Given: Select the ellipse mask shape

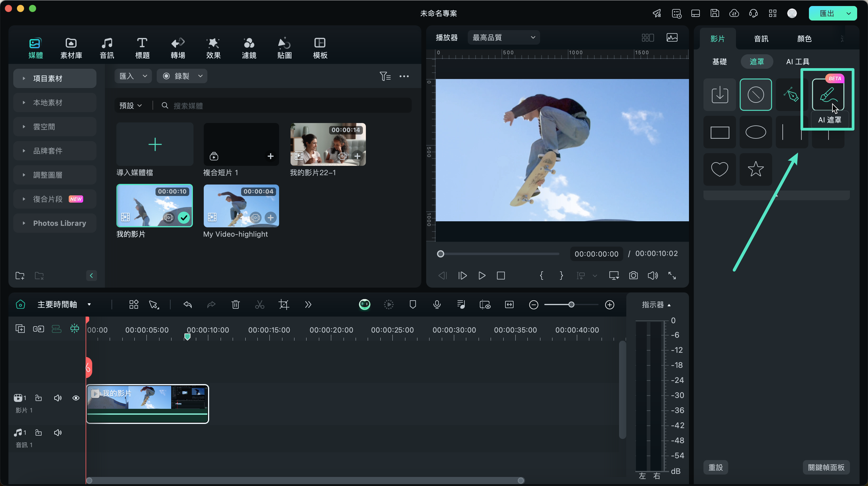Looking at the screenshot, I should pyautogui.click(x=756, y=132).
